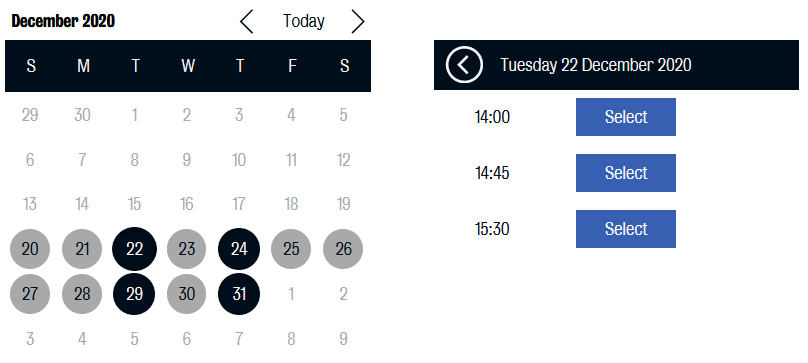Go to the next month with right chevron

tap(358, 22)
